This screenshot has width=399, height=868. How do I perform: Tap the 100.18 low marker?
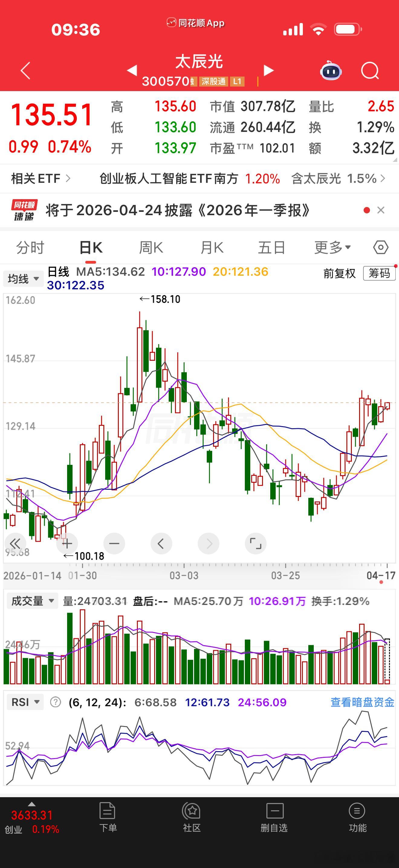click(x=84, y=556)
